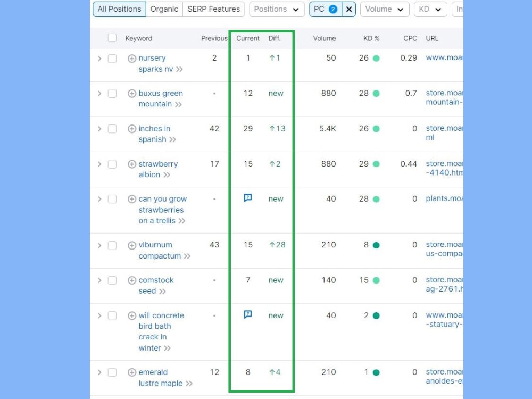Click plus icon beside will concrete bird bath
Viewport: 532px width, 399px height.
132,316
